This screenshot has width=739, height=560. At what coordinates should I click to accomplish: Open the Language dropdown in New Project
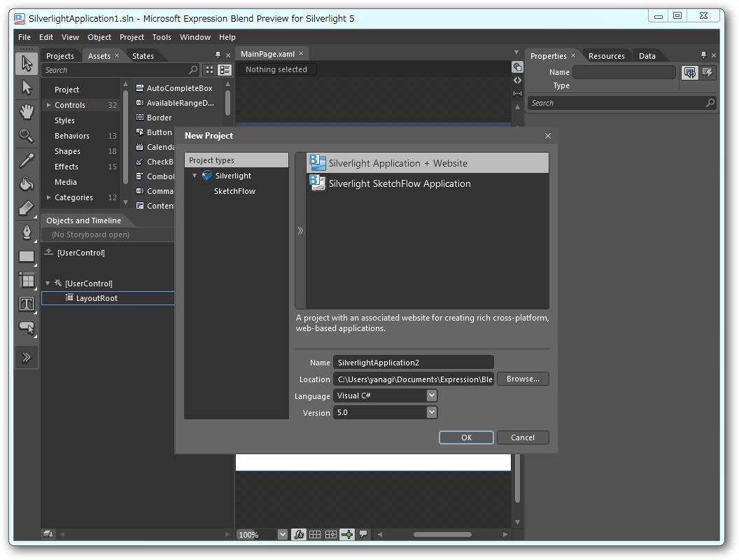[x=430, y=395]
